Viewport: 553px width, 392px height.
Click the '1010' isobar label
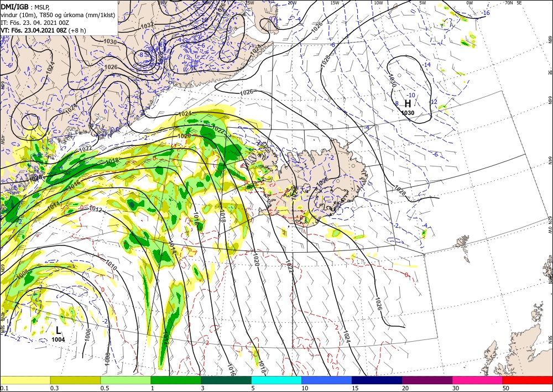[111, 265]
